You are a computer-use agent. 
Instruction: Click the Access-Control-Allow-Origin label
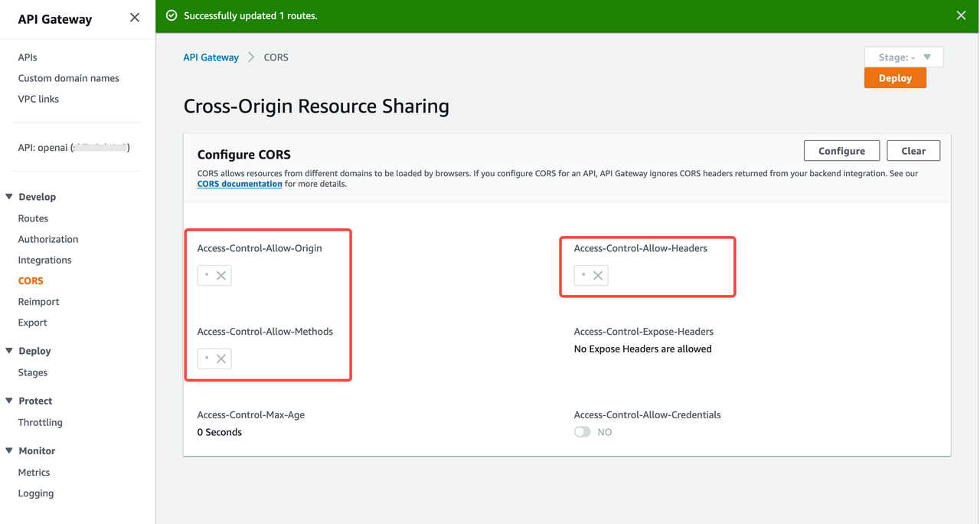[x=260, y=248]
